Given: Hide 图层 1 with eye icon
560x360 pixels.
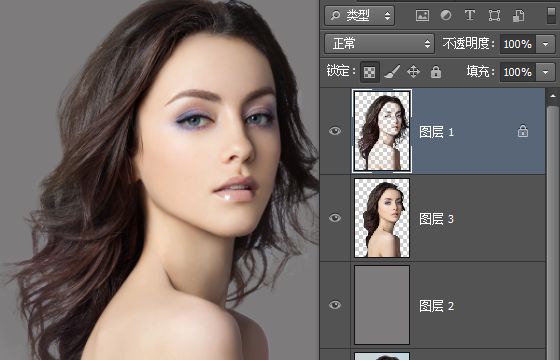Looking at the screenshot, I should point(335,131).
